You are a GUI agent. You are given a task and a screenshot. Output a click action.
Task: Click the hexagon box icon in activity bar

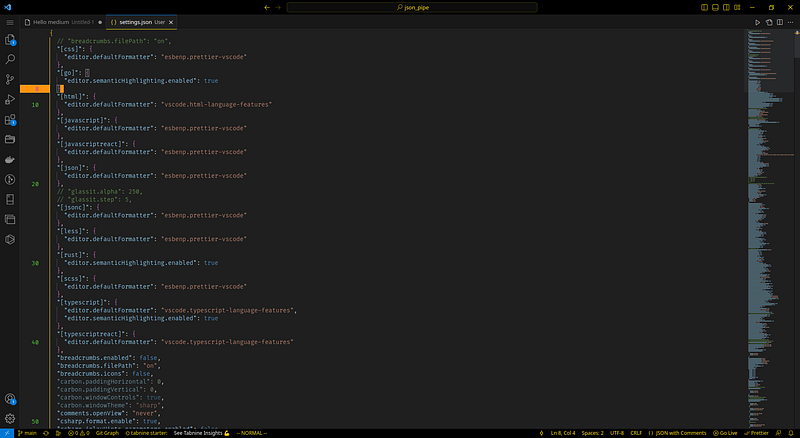tap(10, 239)
